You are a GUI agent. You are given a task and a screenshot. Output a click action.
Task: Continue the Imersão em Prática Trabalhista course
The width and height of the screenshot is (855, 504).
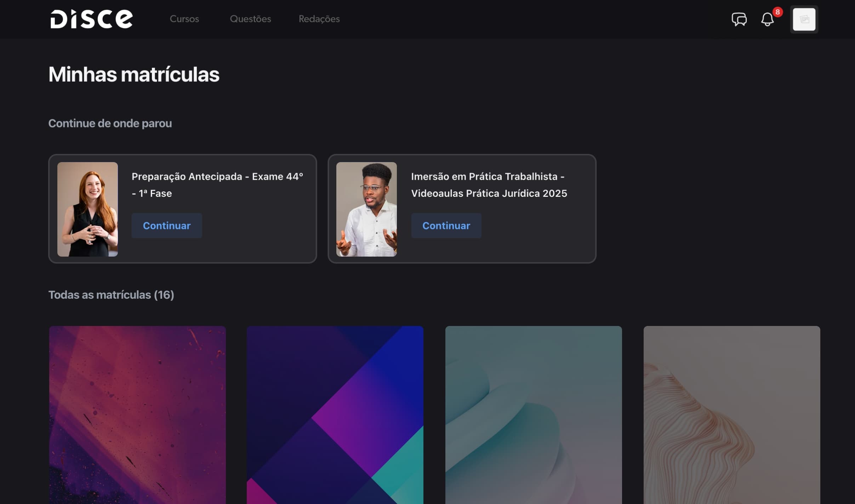click(x=446, y=225)
